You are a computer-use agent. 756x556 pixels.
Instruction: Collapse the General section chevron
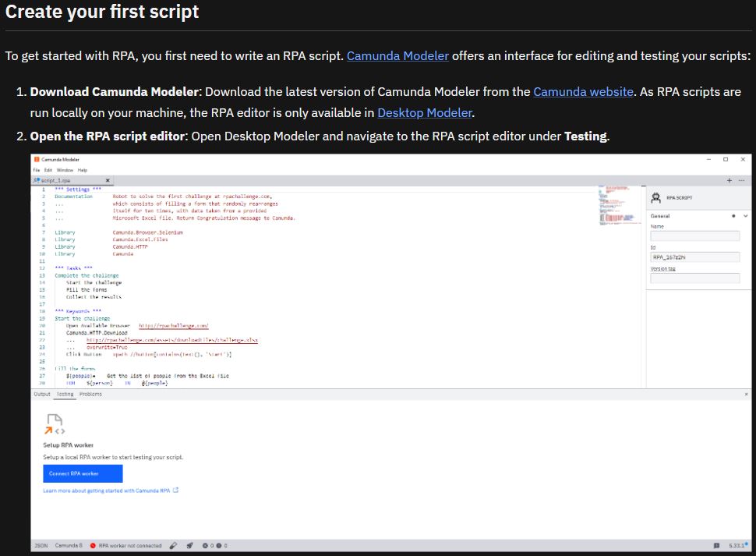point(745,216)
